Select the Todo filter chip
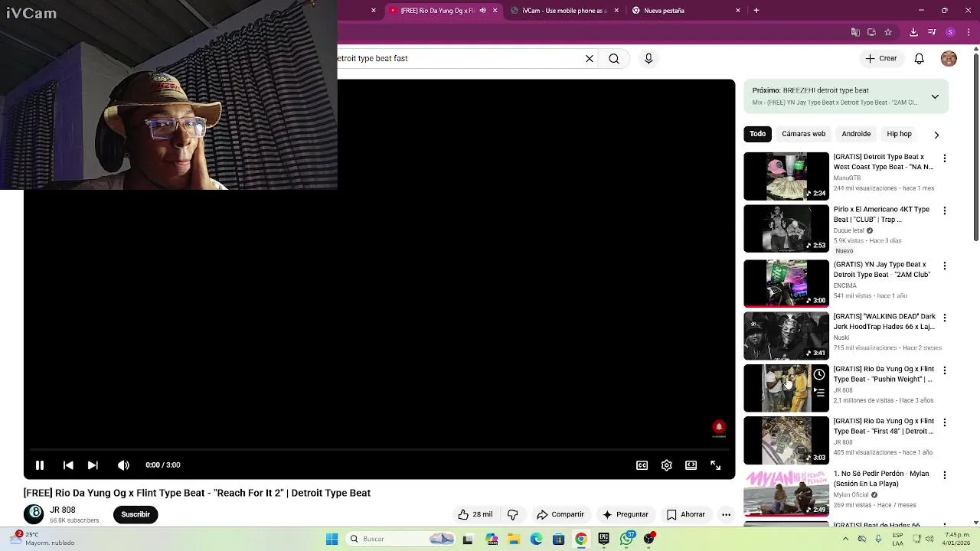Image resolution: width=980 pixels, height=551 pixels. tap(757, 134)
